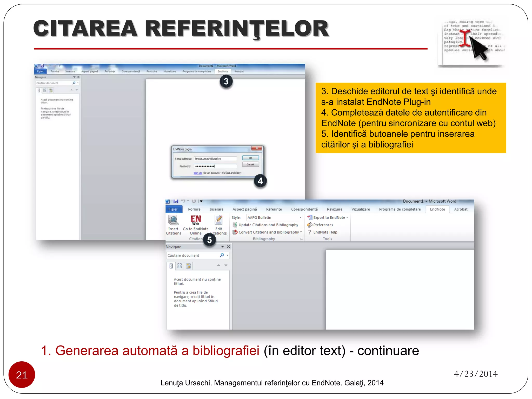Switch to browse pages thumbnail view
The image size is (532, 399).
coord(179,266)
